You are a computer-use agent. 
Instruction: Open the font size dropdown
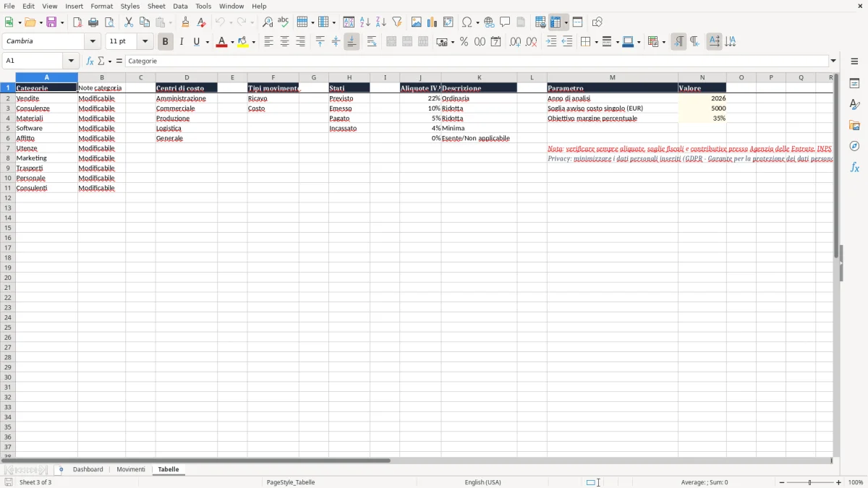pyautogui.click(x=145, y=41)
